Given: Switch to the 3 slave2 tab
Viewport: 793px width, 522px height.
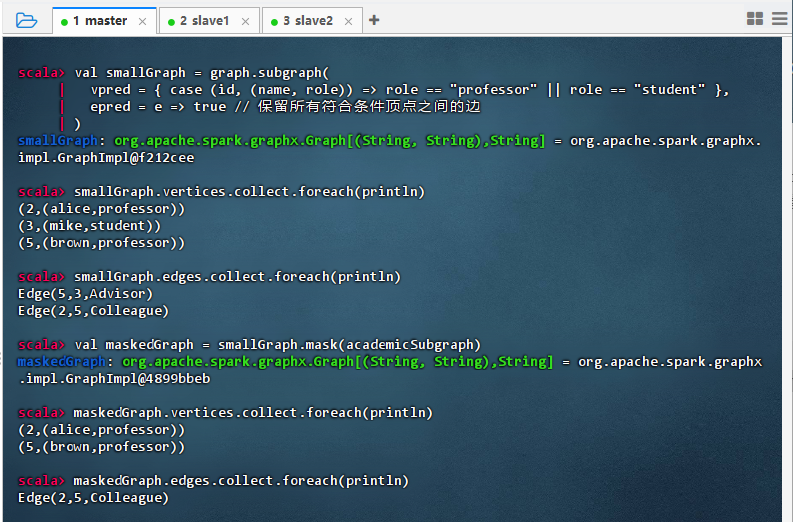Looking at the screenshot, I should coord(312,21).
